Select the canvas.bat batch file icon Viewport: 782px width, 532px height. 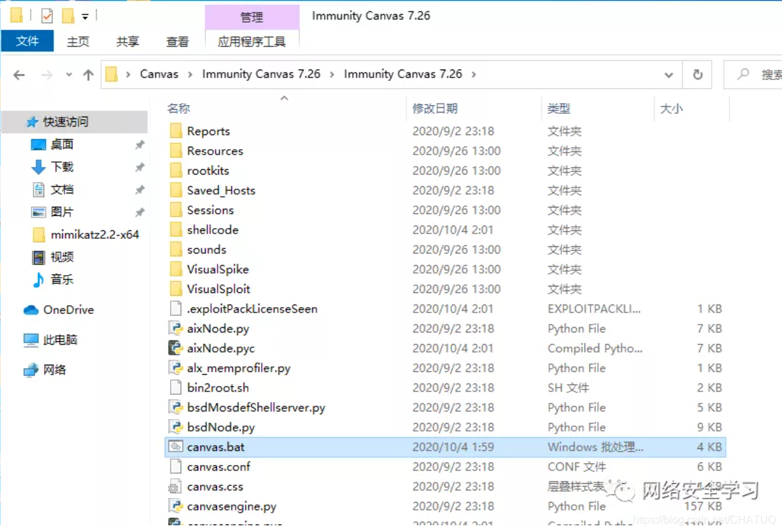175,447
